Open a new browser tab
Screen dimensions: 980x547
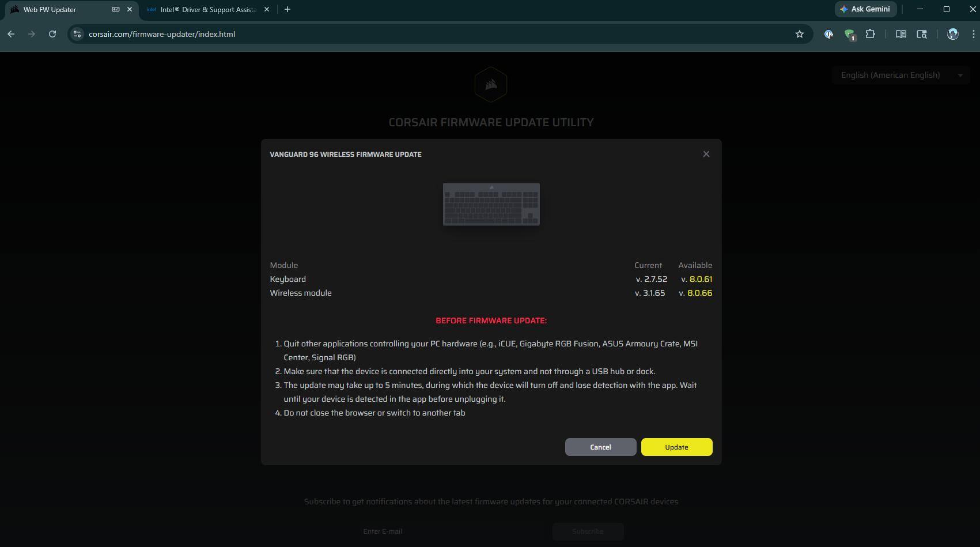(x=287, y=9)
